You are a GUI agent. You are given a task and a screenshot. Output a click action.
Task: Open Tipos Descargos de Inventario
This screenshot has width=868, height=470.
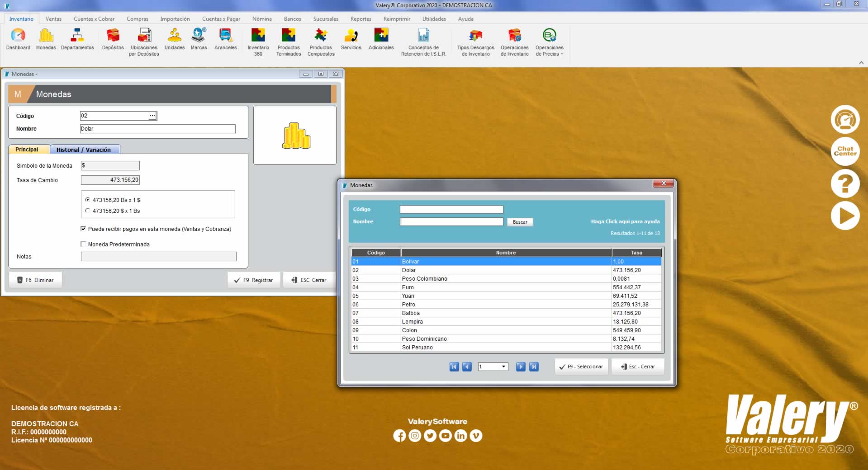pos(475,42)
